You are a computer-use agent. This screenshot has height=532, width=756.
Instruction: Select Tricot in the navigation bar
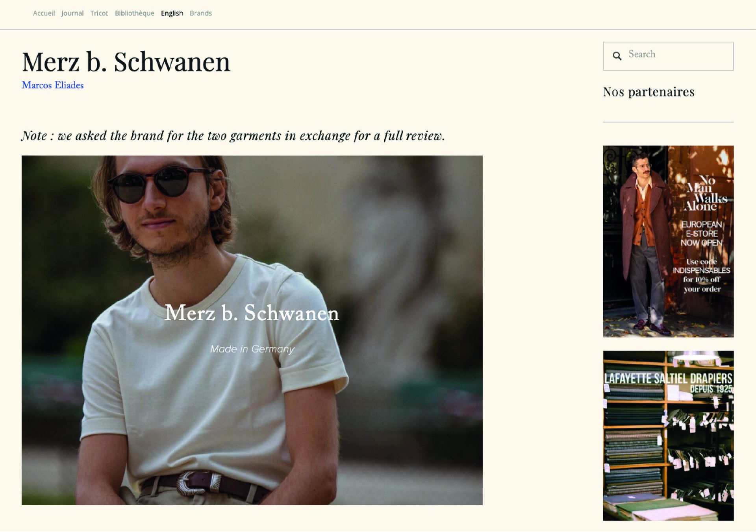(99, 13)
